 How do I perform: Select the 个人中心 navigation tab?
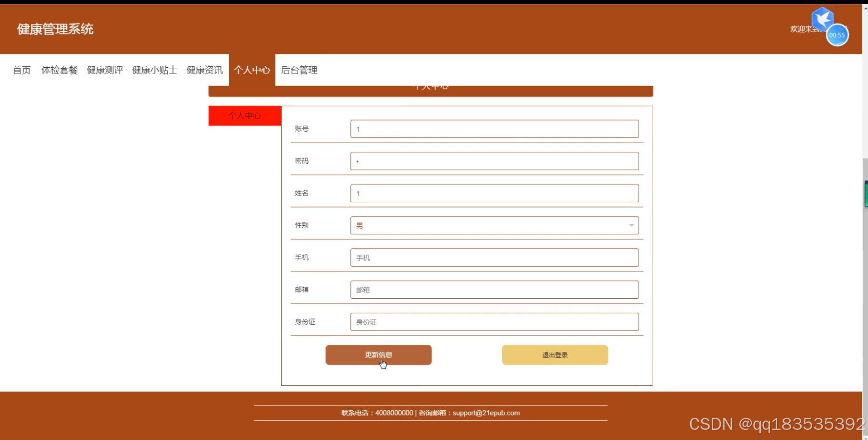tap(252, 70)
